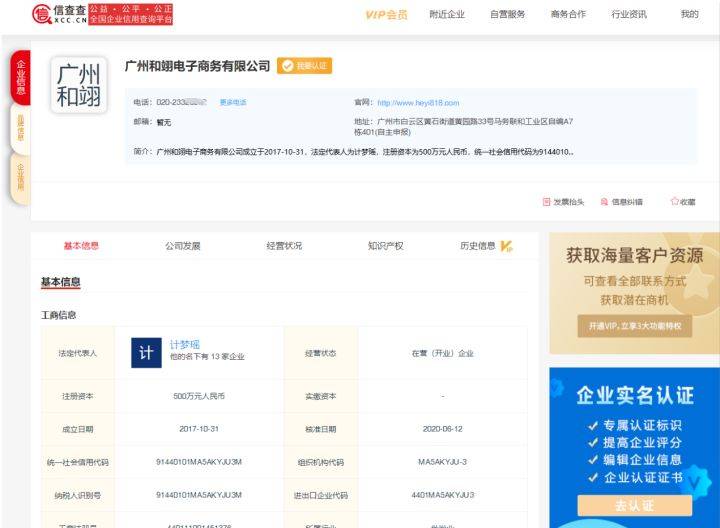The width and height of the screenshot is (720, 528).
Task: Click the company name heading 广州和翊电子商务有限公司
Action: 197,66
